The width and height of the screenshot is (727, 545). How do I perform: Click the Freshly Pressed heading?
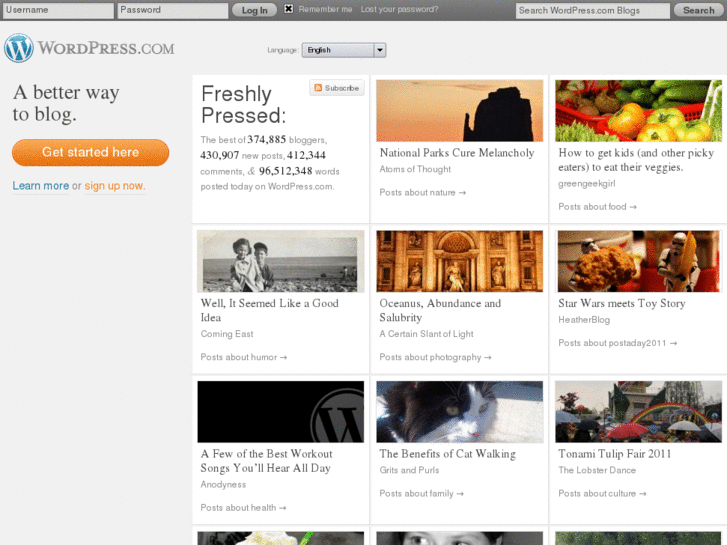tap(243, 105)
